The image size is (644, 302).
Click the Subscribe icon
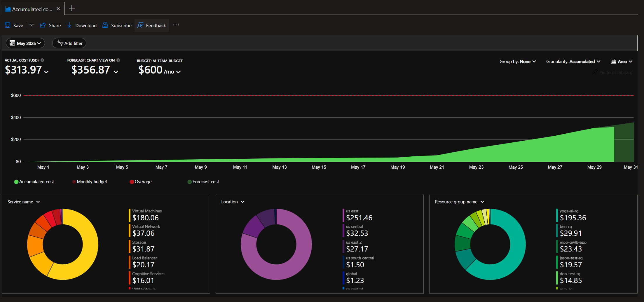coord(105,25)
